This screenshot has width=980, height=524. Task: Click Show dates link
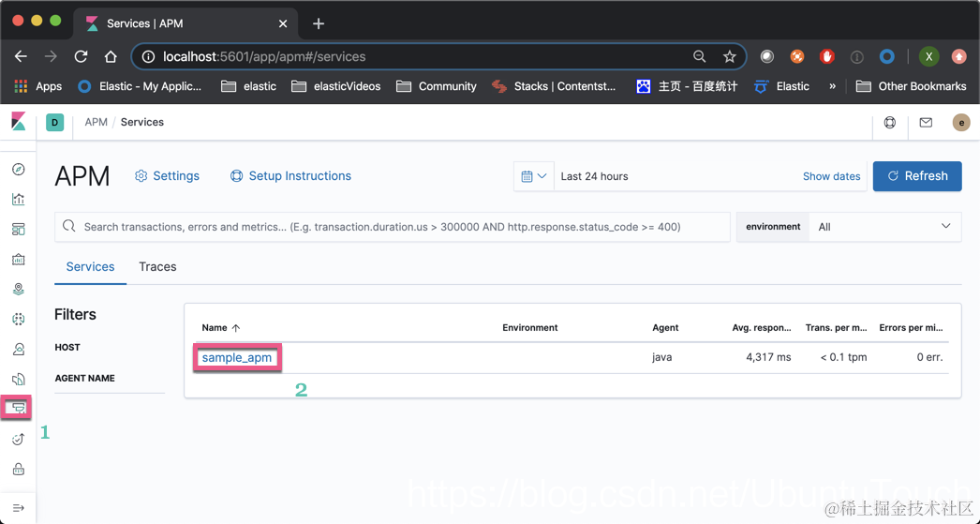tap(831, 176)
